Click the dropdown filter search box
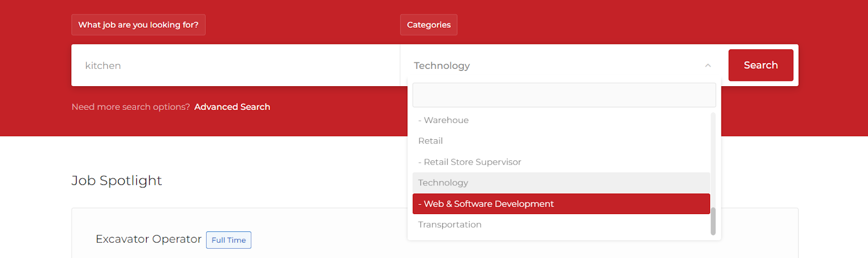The image size is (868, 258). click(x=564, y=95)
